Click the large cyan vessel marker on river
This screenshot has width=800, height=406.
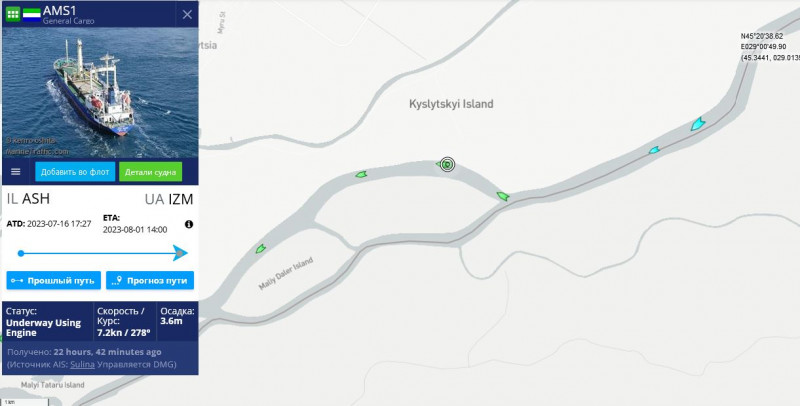697,123
